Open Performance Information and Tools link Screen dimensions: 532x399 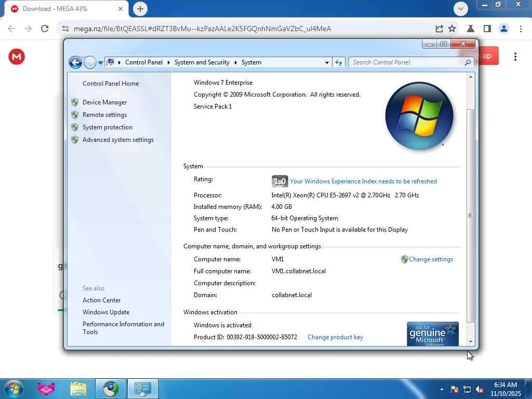tap(123, 328)
